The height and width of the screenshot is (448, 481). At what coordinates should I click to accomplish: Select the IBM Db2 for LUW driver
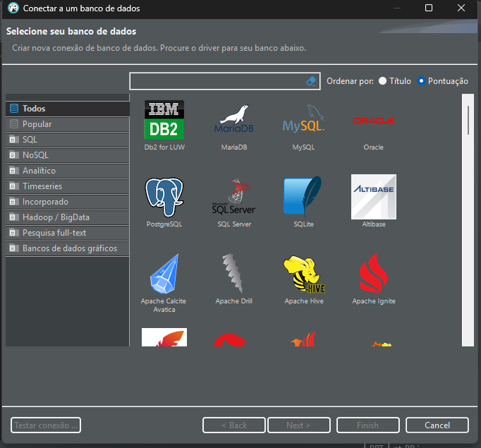click(x=164, y=125)
